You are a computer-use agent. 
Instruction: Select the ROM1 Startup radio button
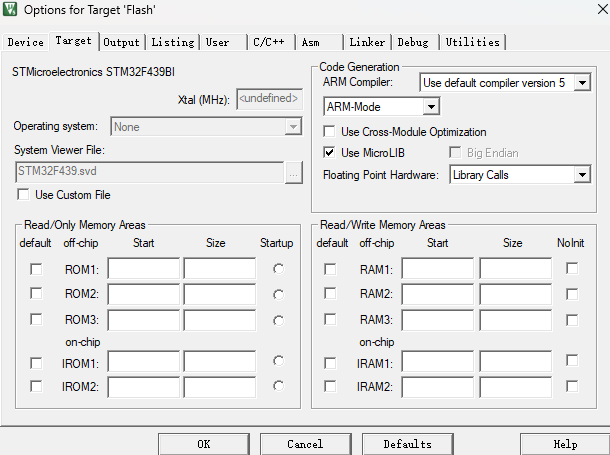tap(279, 269)
